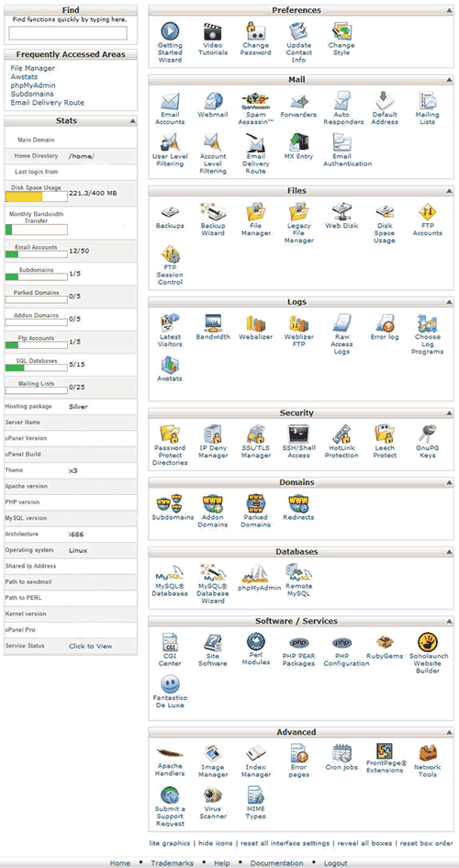Collapse the Domains box
Image resolution: width=459 pixels, height=868 pixels.
coord(449,483)
